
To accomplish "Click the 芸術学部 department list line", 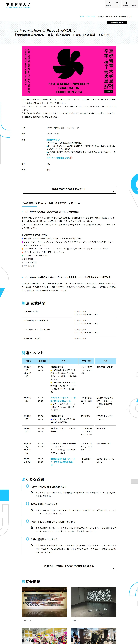I will click(52, 238).
